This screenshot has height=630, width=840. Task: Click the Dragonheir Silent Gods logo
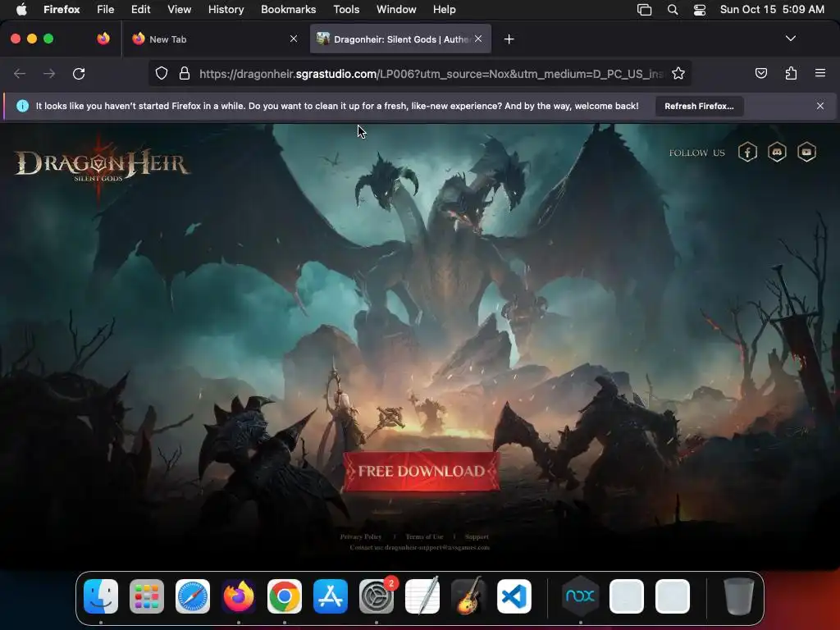(x=101, y=166)
